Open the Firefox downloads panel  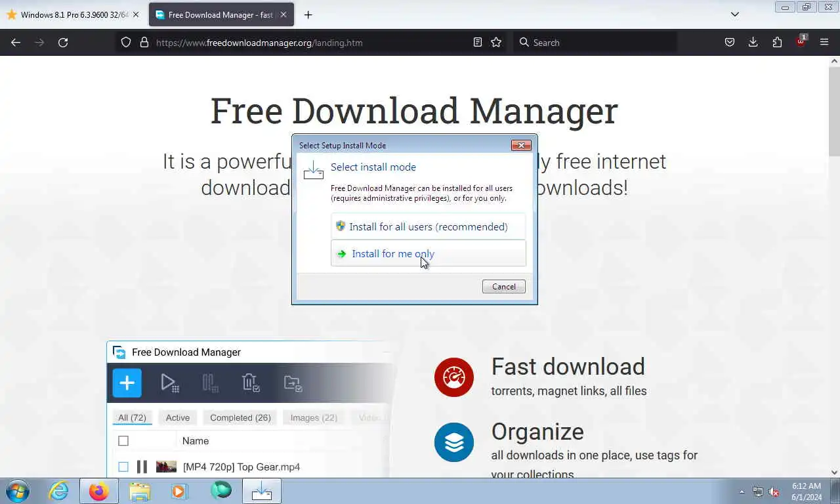coord(753,42)
